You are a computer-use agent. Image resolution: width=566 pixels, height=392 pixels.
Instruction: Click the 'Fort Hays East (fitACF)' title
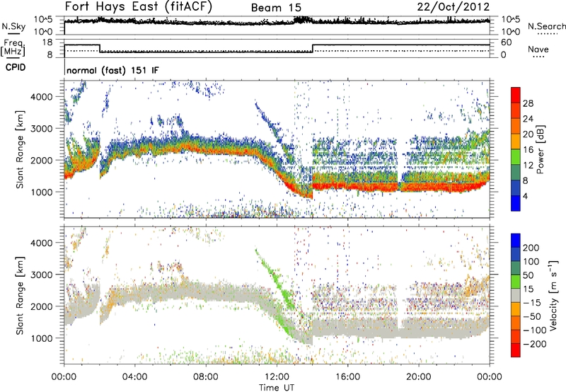pyautogui.click(x=139, y=7)
